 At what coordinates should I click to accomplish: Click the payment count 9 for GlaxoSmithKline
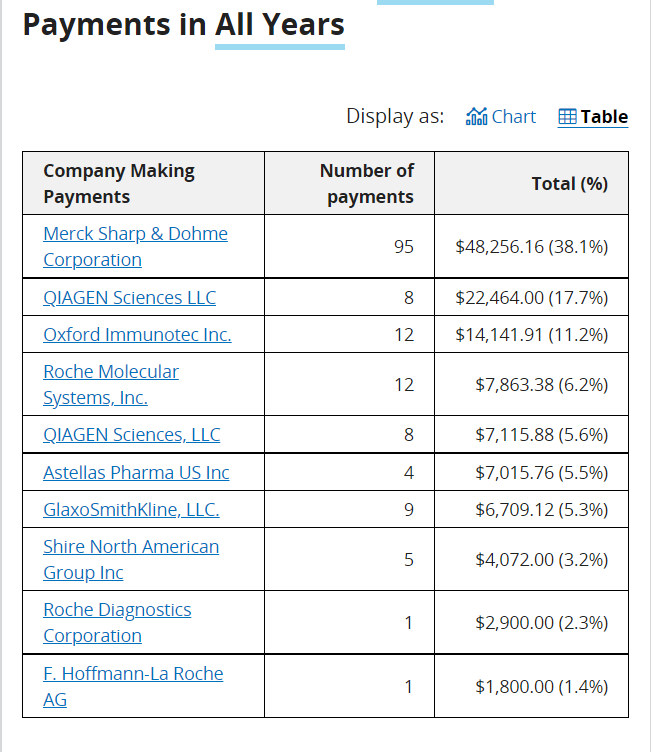click(409, 509)
